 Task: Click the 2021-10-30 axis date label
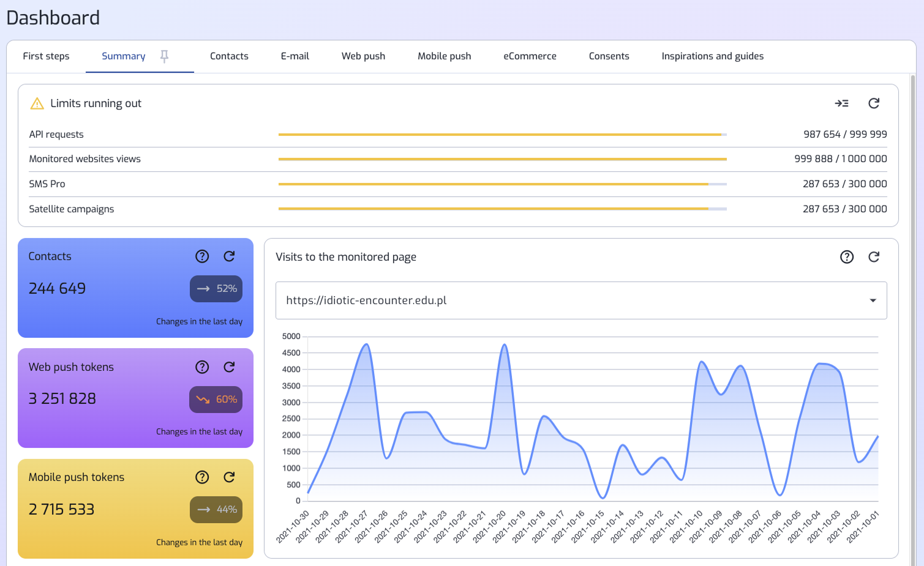click(x=293, y=526)
